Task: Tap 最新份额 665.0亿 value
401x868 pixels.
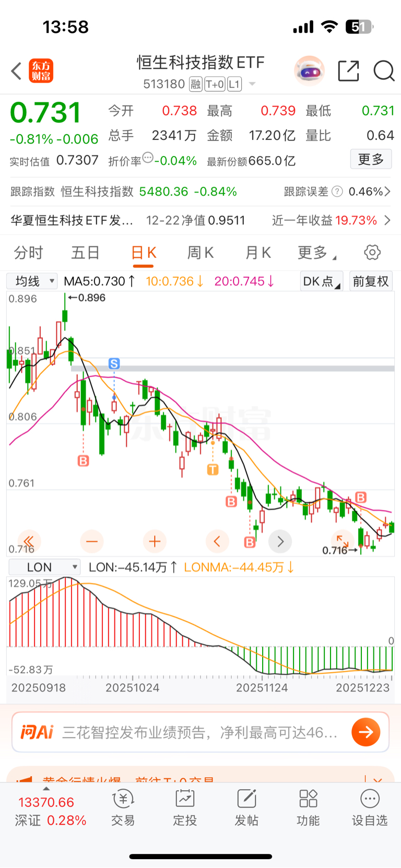Action: 272,160
